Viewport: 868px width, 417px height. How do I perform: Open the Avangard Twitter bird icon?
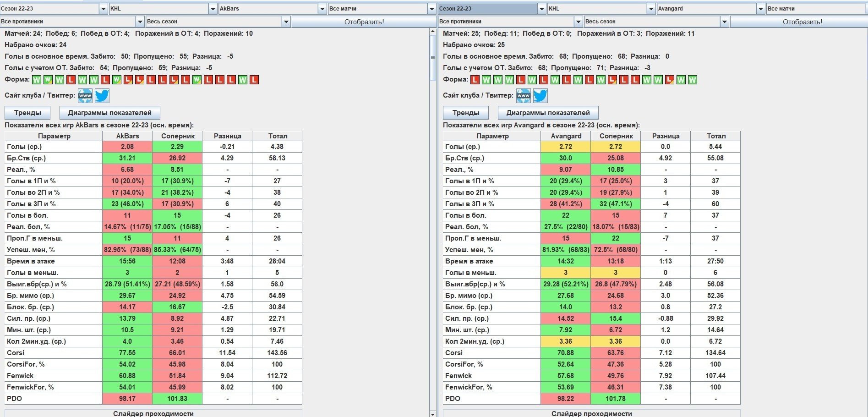point(540,96)
